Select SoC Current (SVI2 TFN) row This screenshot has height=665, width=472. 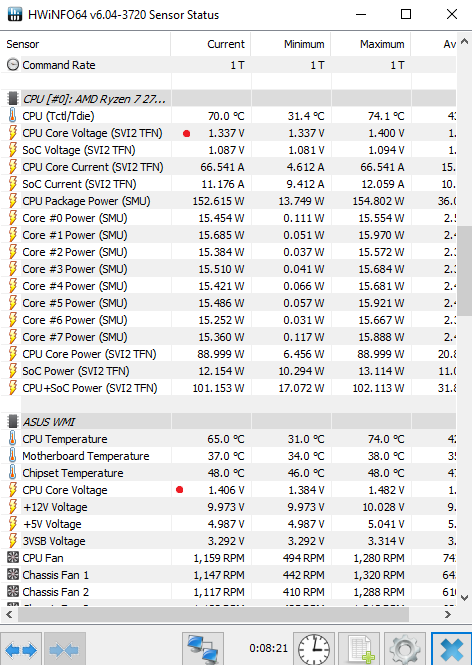pos(228,184)
